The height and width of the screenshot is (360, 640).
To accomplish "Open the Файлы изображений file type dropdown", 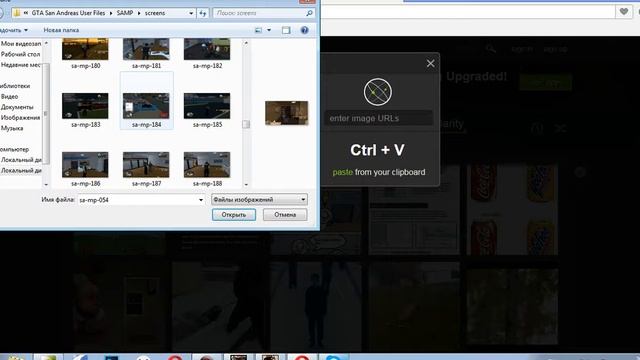I will tap(259, 200).
